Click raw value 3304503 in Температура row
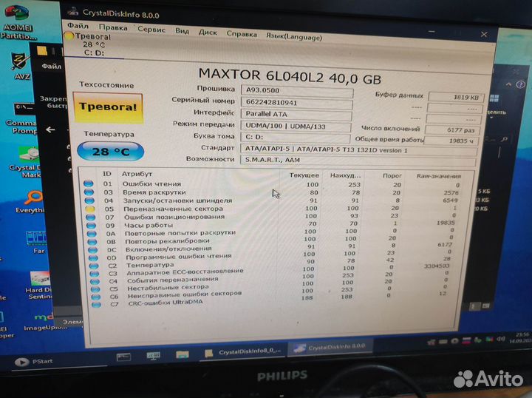This screenshot has height=398, width=532. tap(437, 266)
